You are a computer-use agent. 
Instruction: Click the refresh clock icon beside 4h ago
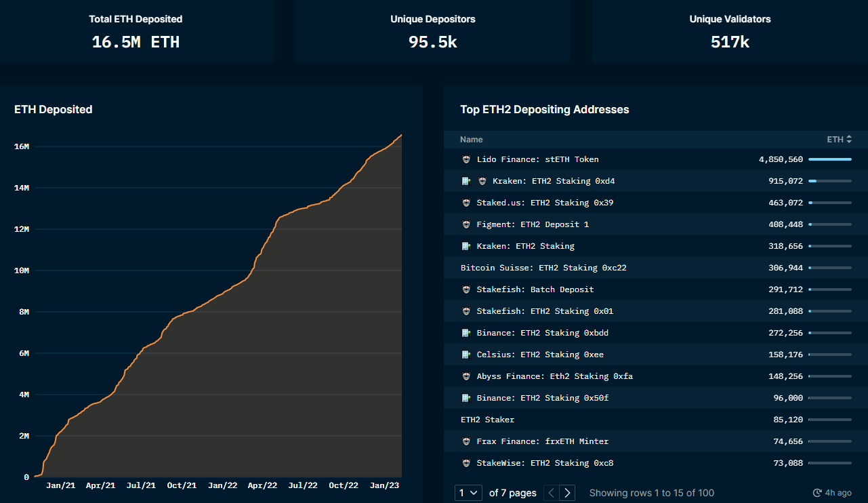[818, 493]
